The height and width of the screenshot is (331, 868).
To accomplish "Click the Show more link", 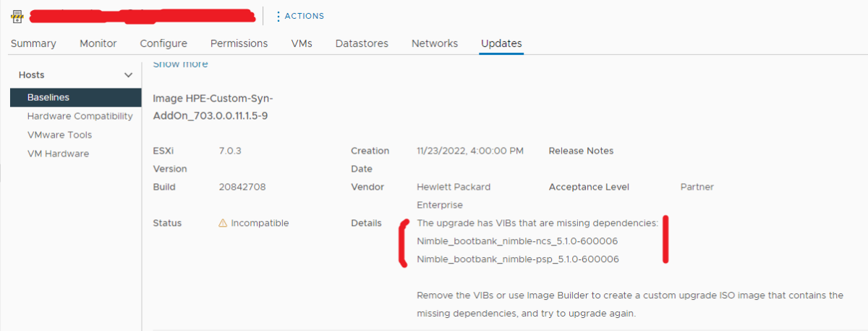I will [x=180, y=64].
